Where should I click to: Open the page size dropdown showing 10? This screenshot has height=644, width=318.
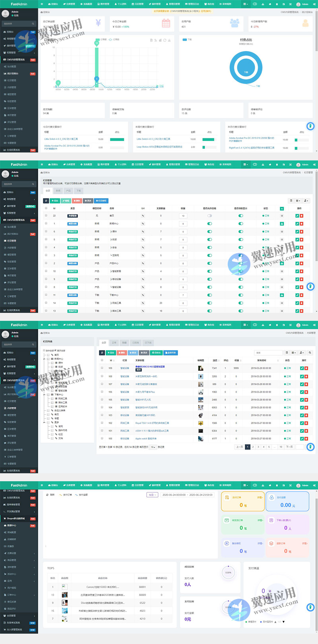coord(153,447)
